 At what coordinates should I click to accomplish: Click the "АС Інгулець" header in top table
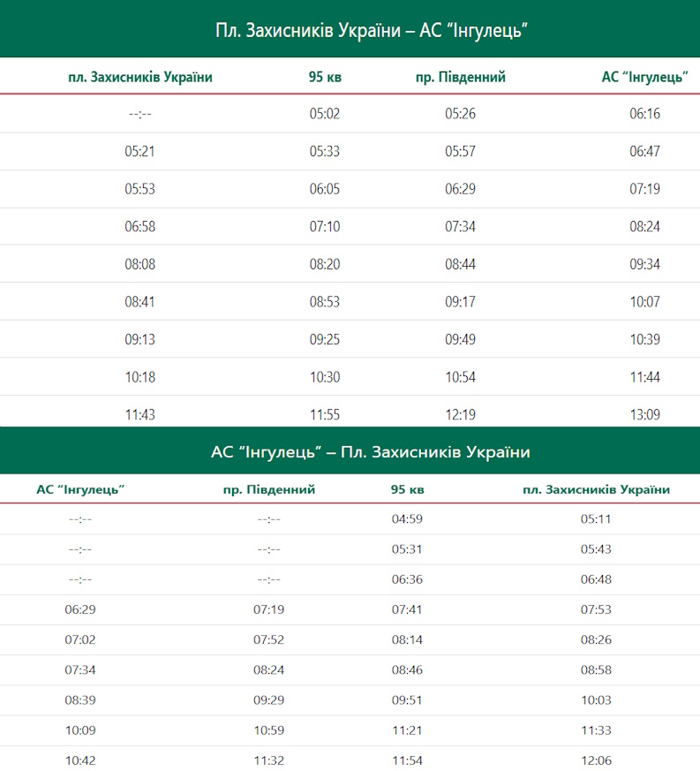pyautogui.click(x=644, y=77)
